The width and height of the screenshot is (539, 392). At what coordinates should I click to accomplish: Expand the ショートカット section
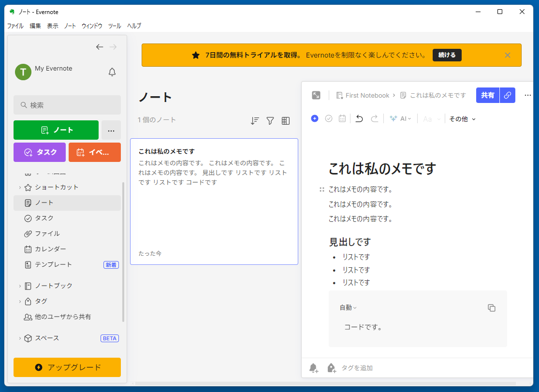20,188
